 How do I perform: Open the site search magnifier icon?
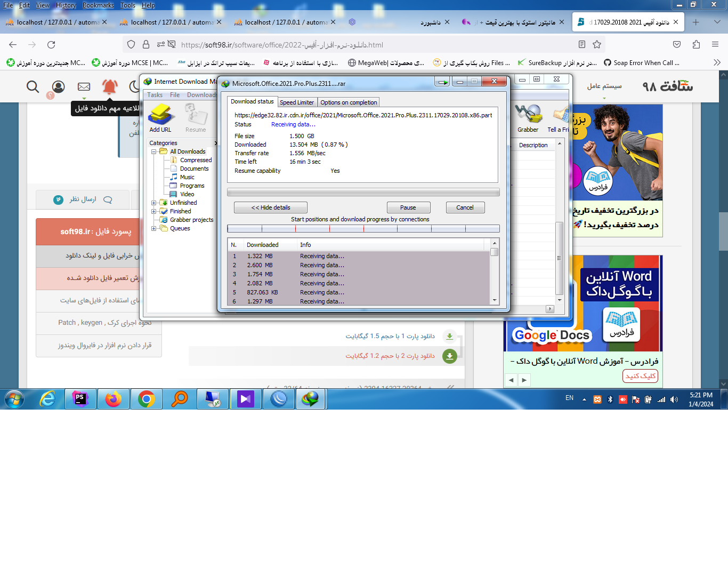click(x=33, y=86)
